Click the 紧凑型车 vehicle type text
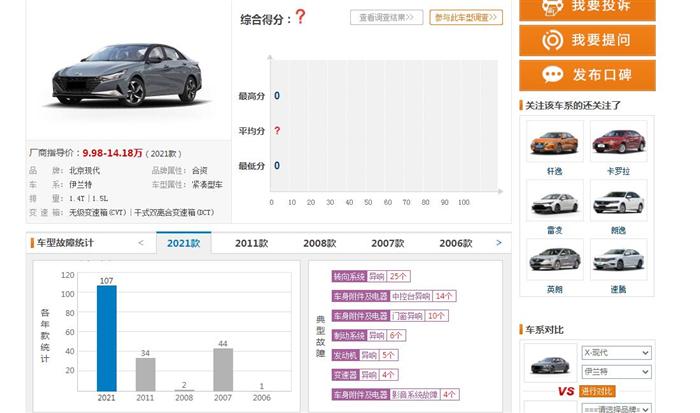The image size is (700, 413). point(207,185)
